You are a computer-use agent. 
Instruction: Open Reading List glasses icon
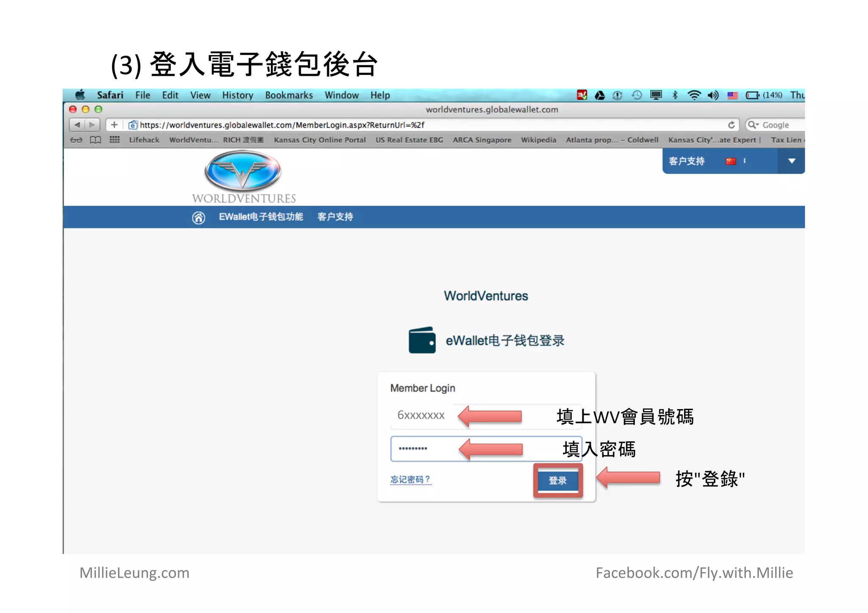(x=76, y=140)
